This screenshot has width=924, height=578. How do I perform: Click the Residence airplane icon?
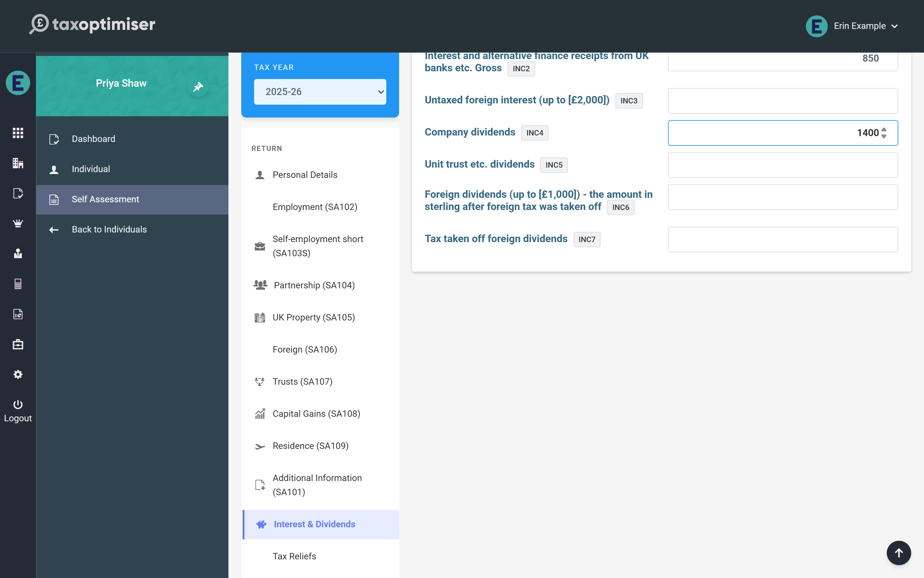(260, 446)
